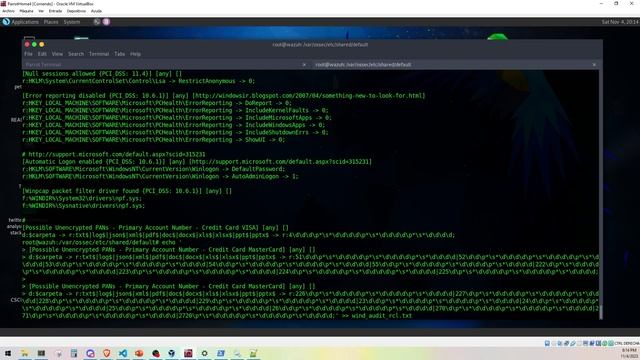The height and width of the screenshot is (360, 640).
Task: Click the VirtualBox hard disk status icon
Action: pos(547,343)
